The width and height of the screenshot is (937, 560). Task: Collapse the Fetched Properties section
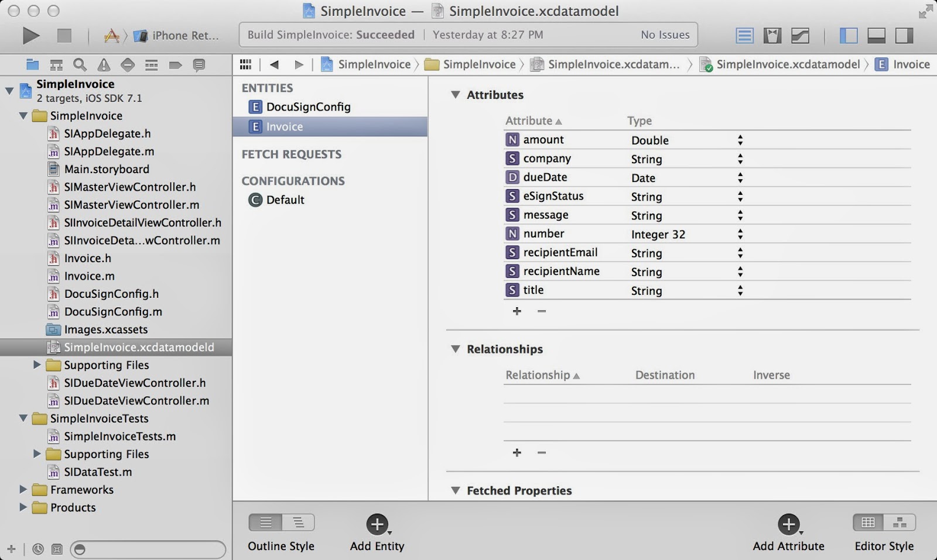[455, 490]
